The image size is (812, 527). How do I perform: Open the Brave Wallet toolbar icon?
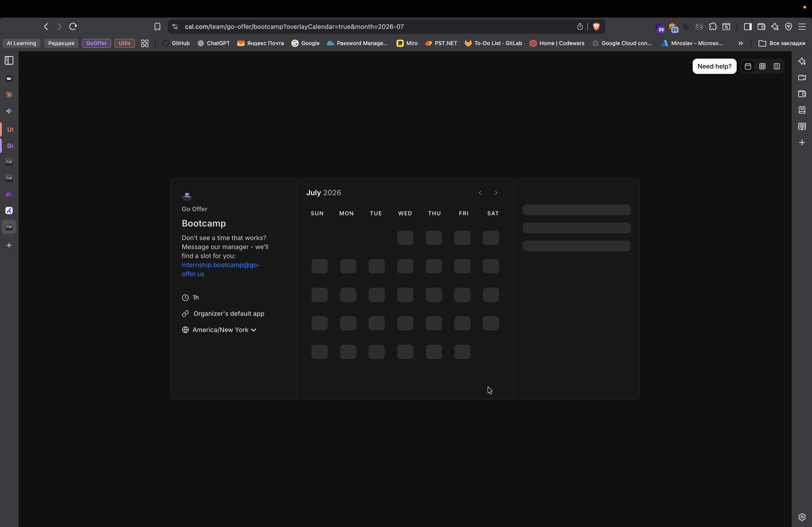761,27
